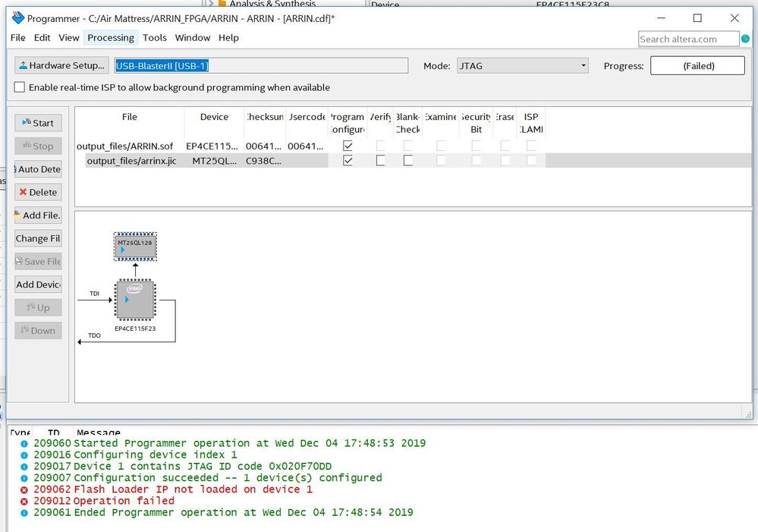
Task: Click the Progress bar showing Failed
Action: (697, 66)
